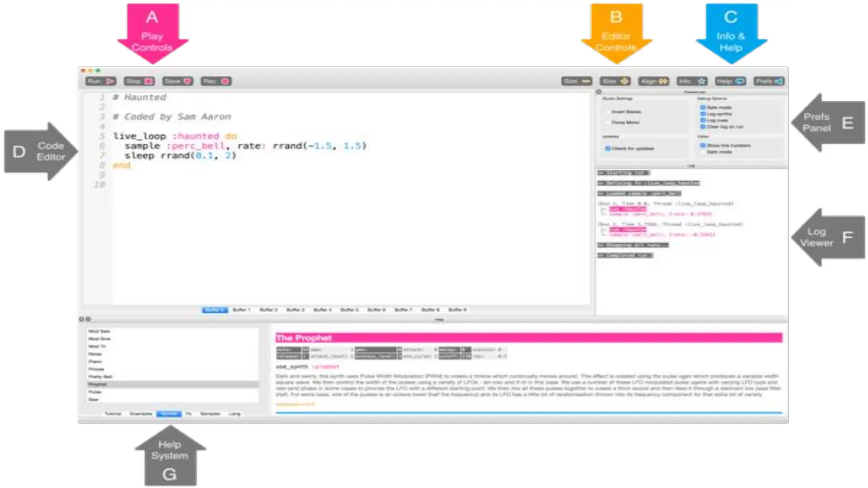This screenshot has height=488, width=868.
Task: Increase text with Size plus button
Action: pos(615,81)
